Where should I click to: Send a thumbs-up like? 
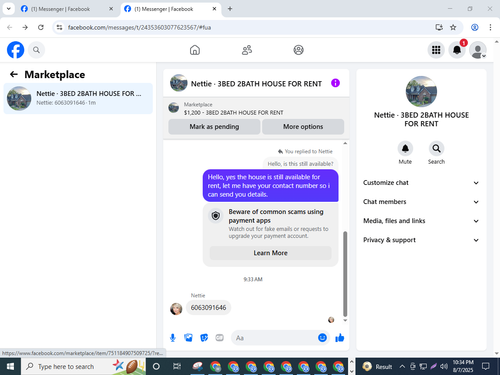click(340, 338)
